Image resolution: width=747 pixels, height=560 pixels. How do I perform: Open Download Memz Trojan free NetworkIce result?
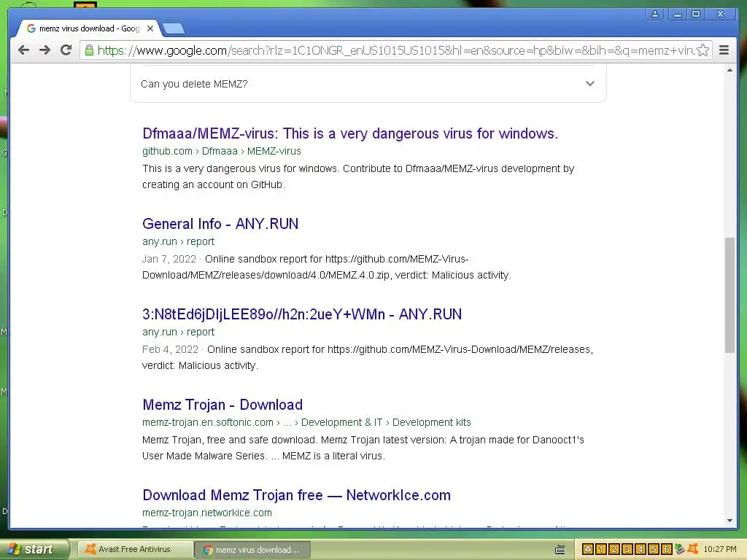pyautogui.click(x=296, y=495)
